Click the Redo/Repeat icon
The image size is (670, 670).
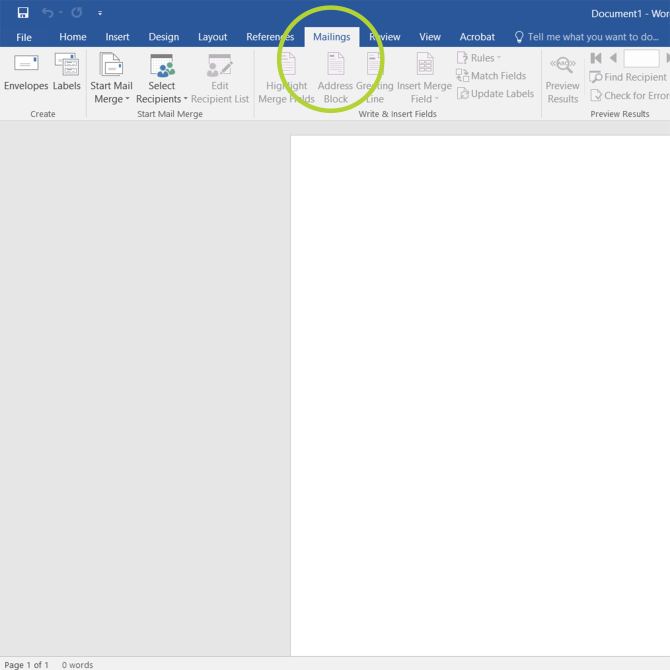pos(77,13)
